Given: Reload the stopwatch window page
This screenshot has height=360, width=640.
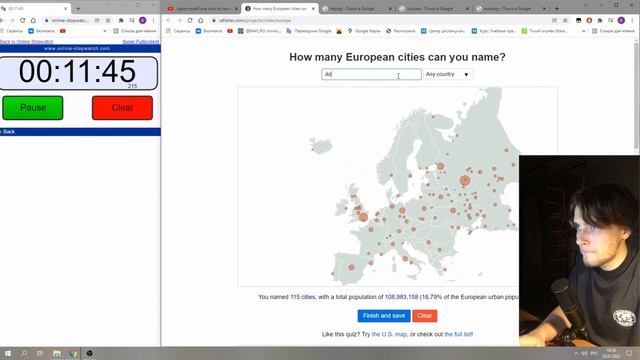Looking at the screenshot, I should 22,20.
